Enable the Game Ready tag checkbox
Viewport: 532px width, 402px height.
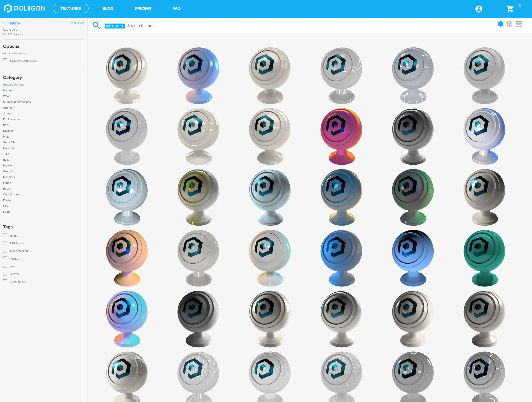[x=5, y=281]
